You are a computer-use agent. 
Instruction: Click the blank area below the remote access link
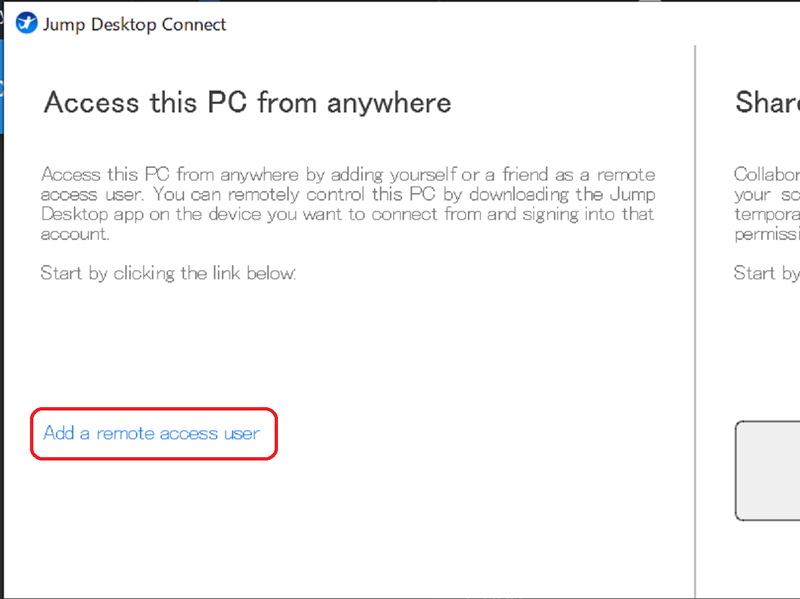[300, 530]
